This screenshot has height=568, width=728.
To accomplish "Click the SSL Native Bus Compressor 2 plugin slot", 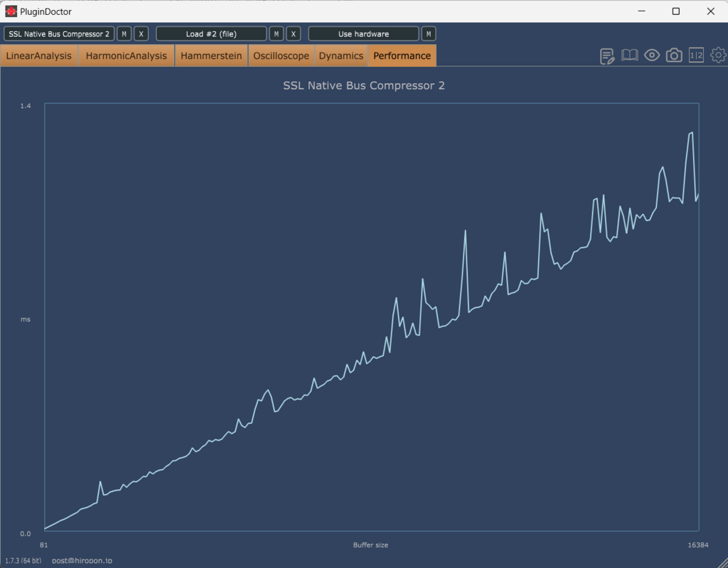I will 59,34.
